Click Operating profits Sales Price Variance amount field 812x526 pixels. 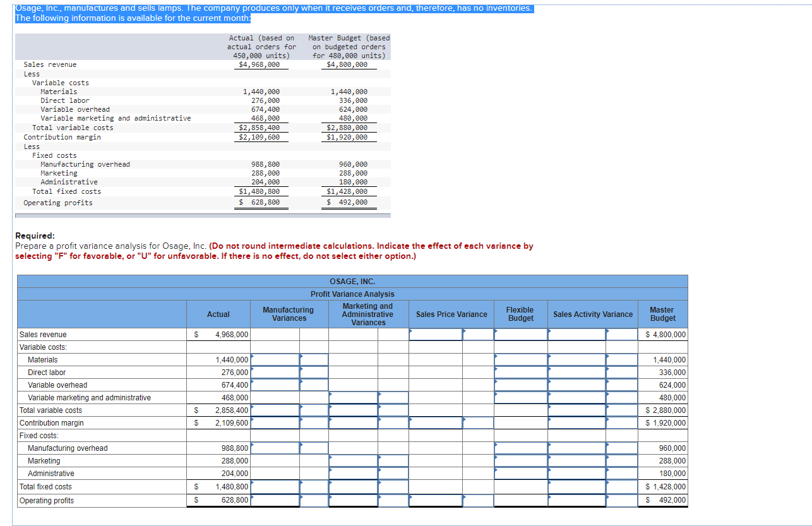[435, 501]
